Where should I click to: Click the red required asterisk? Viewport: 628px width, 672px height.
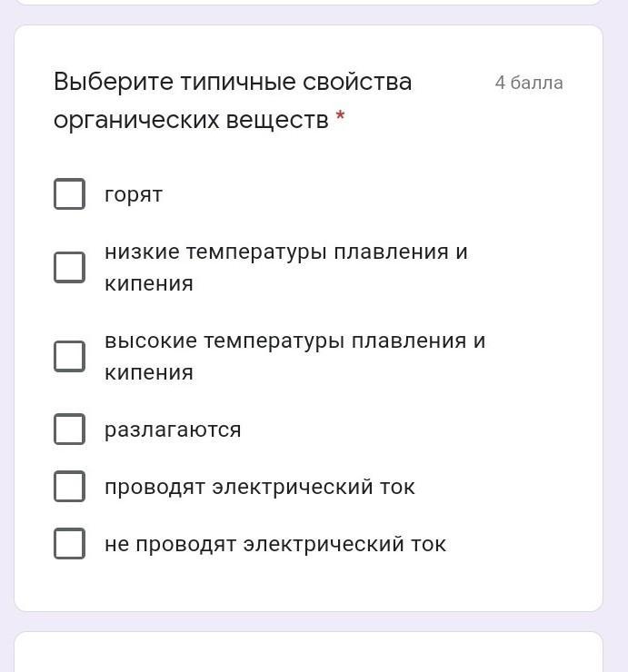click(340, 115)
